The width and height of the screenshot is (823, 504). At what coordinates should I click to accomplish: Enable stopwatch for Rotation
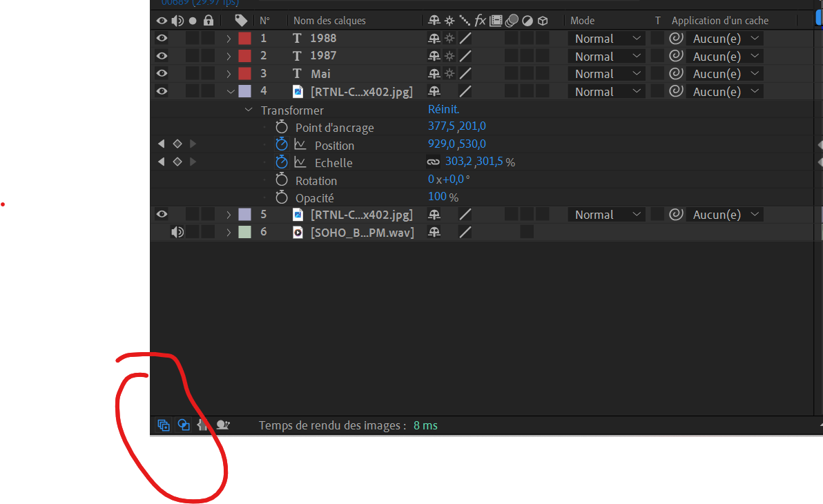click(x=282, y=180)
